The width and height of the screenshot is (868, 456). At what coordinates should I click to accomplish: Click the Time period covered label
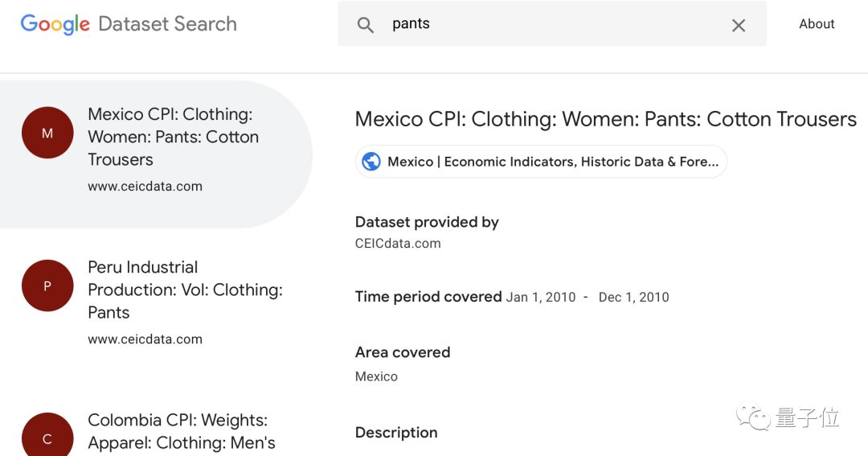click(x=428, y=297)
